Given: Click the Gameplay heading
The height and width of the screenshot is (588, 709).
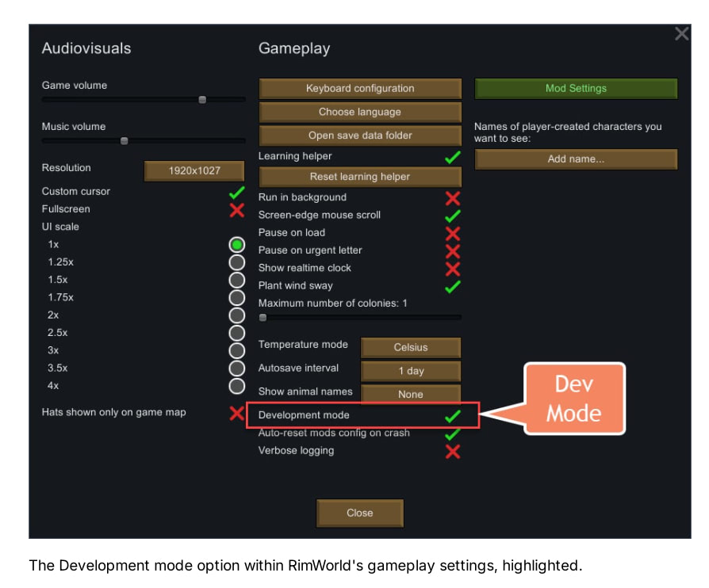Looking at the screenshot, I should coord(294,48).
